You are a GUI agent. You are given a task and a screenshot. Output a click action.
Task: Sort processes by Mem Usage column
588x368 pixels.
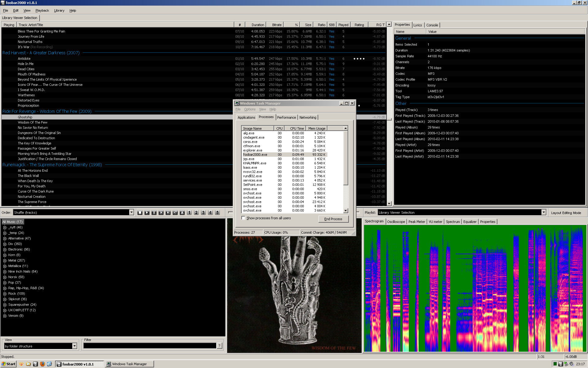(x=316, y=128)
